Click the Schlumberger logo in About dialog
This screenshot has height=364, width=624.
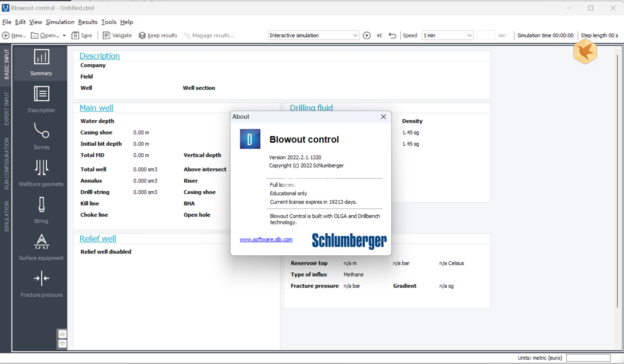click(349, 241)
